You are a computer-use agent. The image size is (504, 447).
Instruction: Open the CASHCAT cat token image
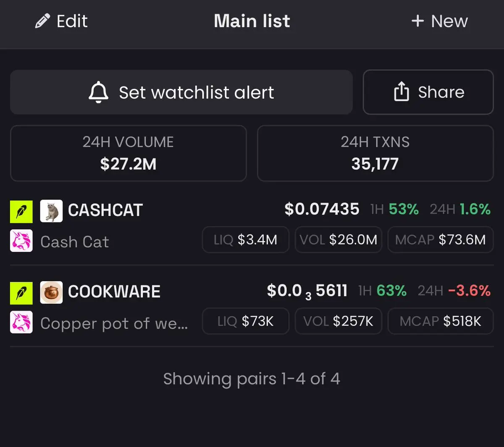pos(51,211)
